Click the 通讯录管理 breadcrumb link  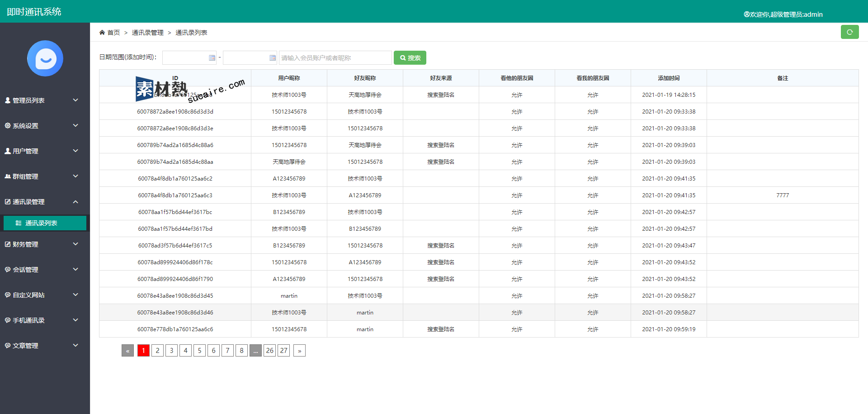pos(147,33)
